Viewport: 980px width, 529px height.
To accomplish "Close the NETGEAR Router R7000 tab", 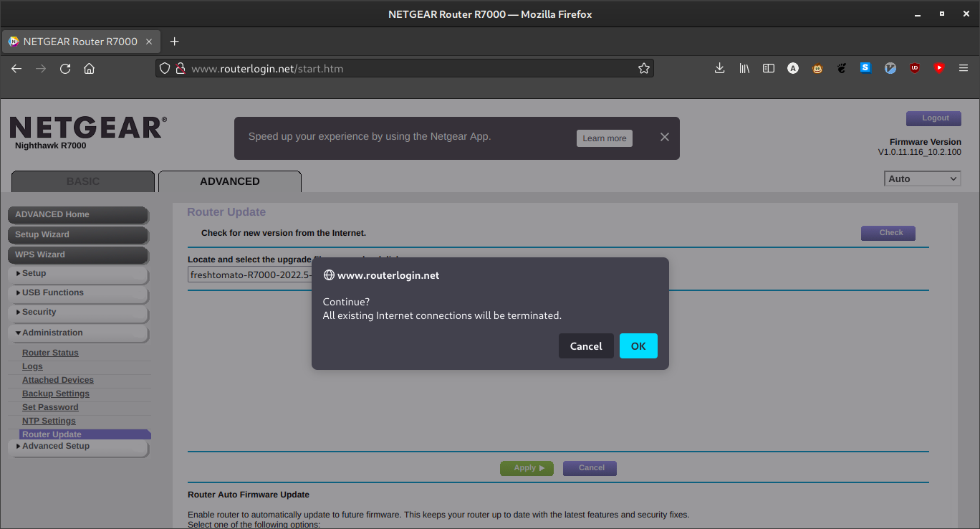I will click(149, 42).
